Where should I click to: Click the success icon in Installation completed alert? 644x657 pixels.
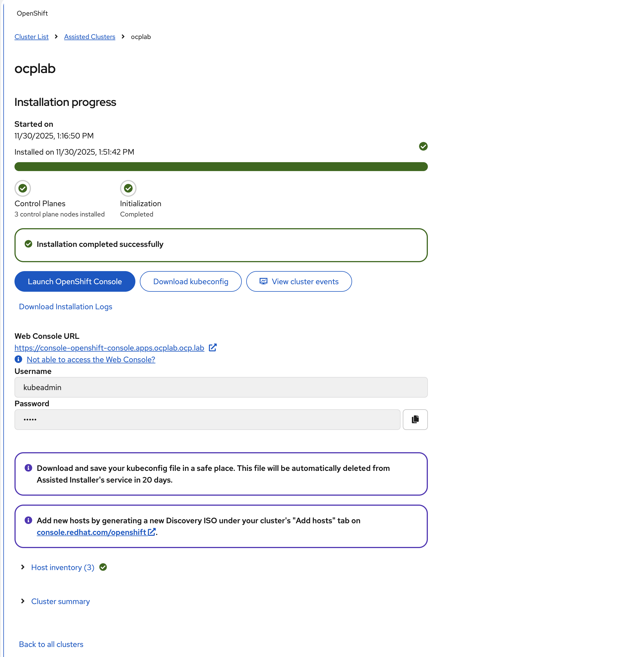tap(28, 244)
